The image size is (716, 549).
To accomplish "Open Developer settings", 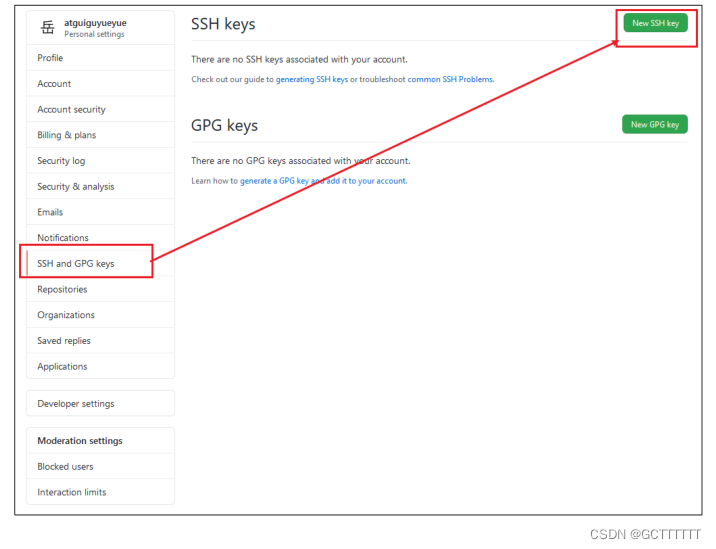I will point(100,404).
